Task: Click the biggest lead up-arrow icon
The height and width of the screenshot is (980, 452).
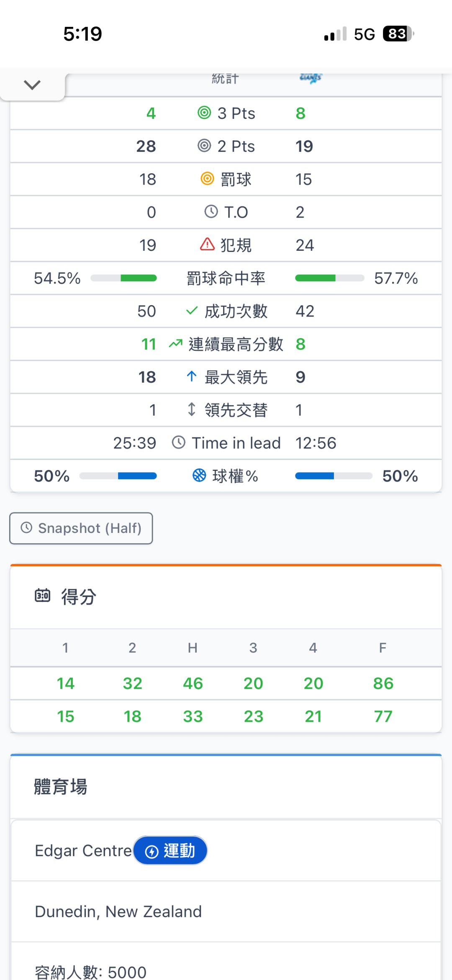Action: pyautogui.click(x=192, y=376)
